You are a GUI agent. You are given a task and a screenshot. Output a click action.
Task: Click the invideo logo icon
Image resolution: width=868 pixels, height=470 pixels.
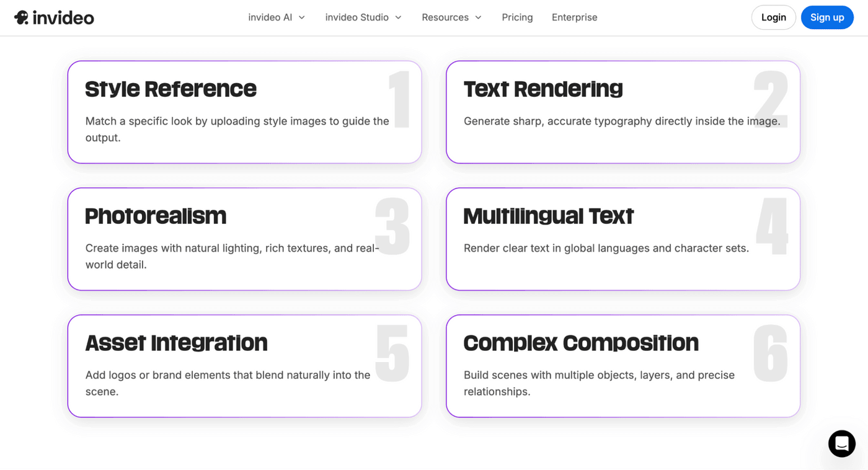tap(22, 17)
